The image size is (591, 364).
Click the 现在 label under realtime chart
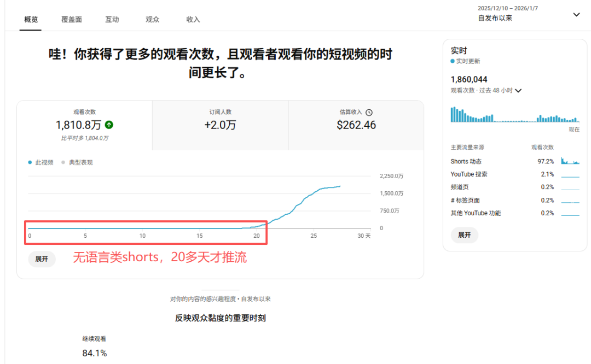coord(574,129)
